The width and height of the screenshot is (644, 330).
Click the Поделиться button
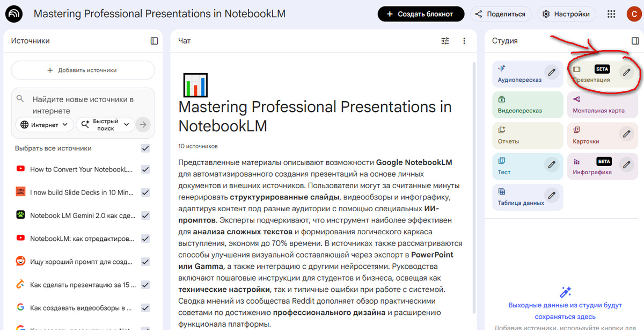501,14
